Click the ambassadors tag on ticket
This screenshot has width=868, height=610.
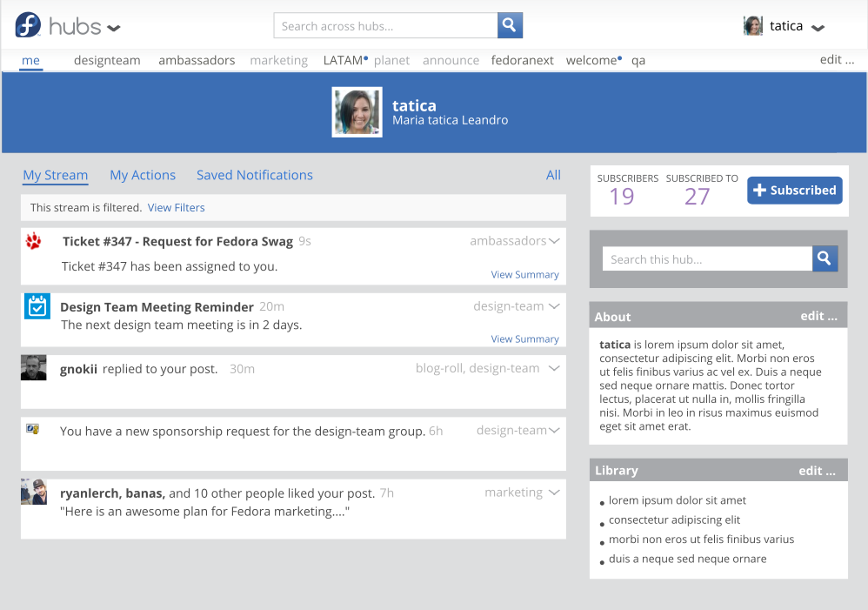[508, 241]
